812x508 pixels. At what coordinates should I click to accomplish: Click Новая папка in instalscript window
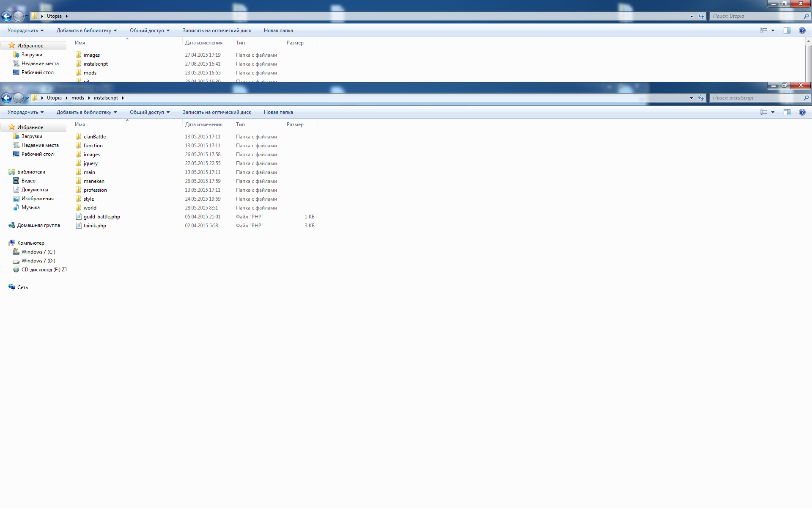click(278, 112)
